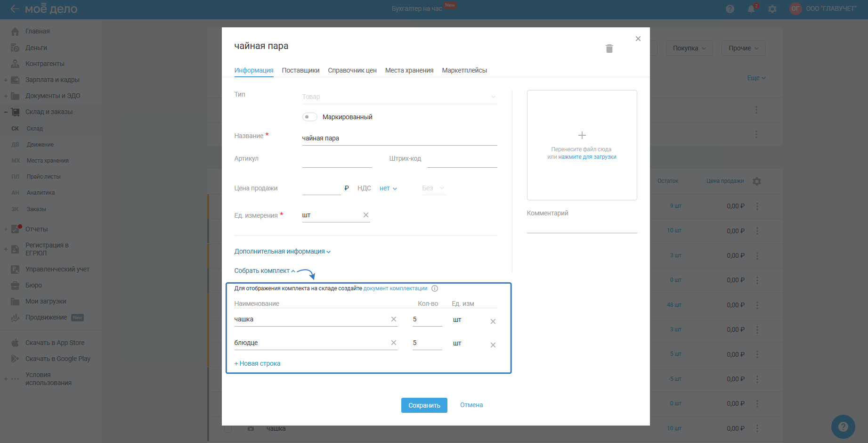Go to the Места хранения tab
Viewport: 868px width, 443px height.
pyautogui.click(x=409, y=70)
